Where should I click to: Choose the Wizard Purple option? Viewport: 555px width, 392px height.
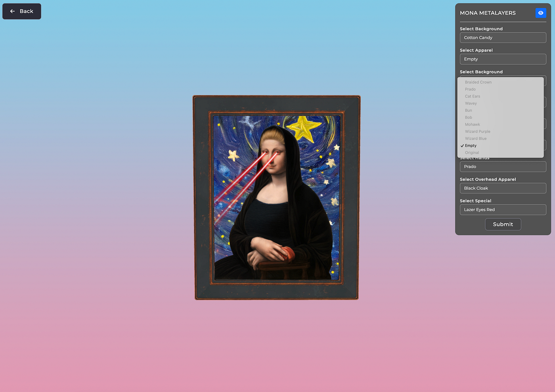500,132
